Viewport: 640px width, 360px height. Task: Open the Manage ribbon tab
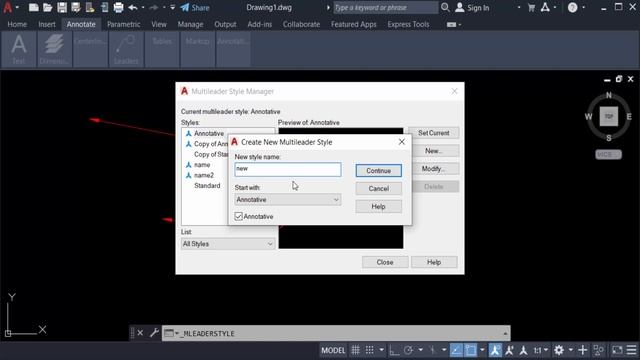pos(190,24)
